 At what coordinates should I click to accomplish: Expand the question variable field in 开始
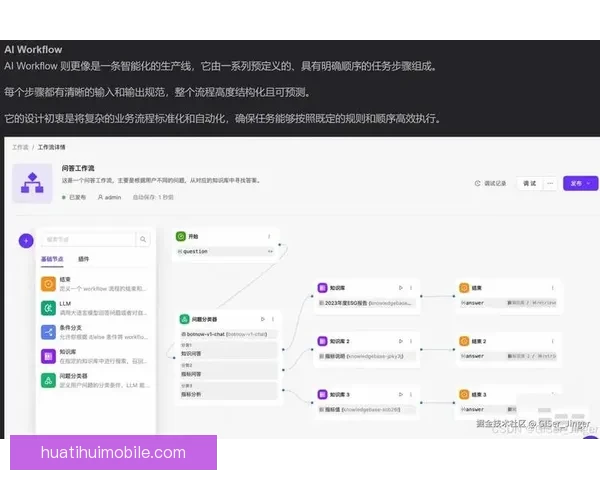coord(226,251)
